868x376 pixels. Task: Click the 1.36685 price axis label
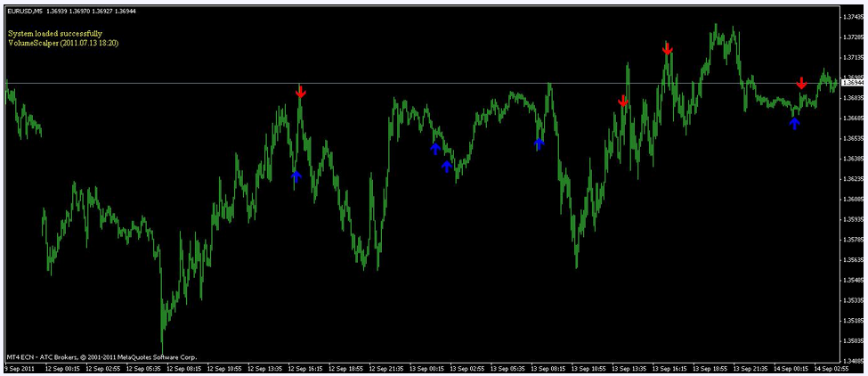pos(853,119)
